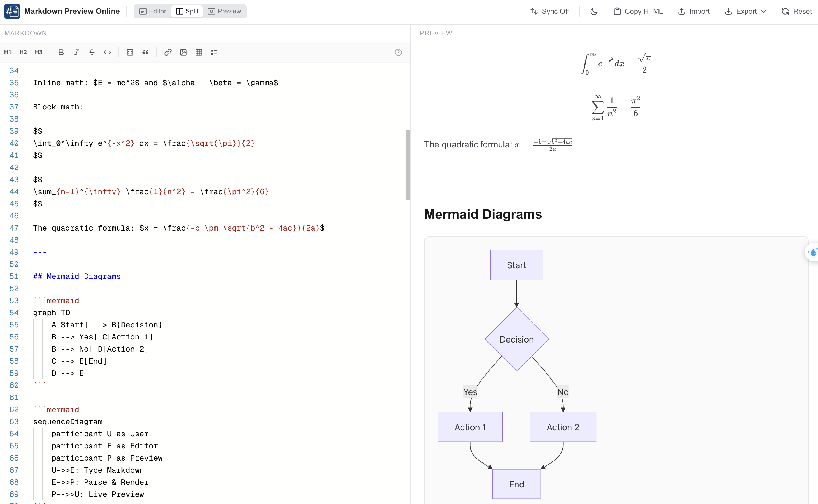This screenshot has height=504, width=818.
Task: Turn on scroll sync
Action: tap(549, 11)
